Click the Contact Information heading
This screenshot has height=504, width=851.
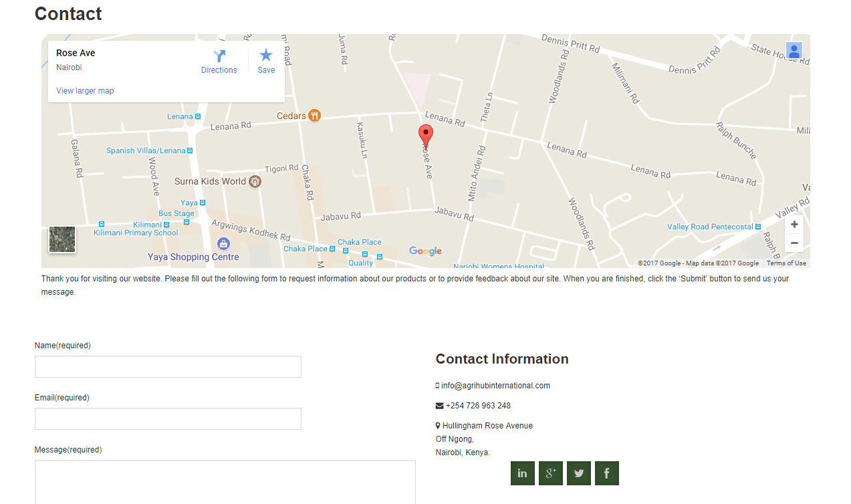502,359
